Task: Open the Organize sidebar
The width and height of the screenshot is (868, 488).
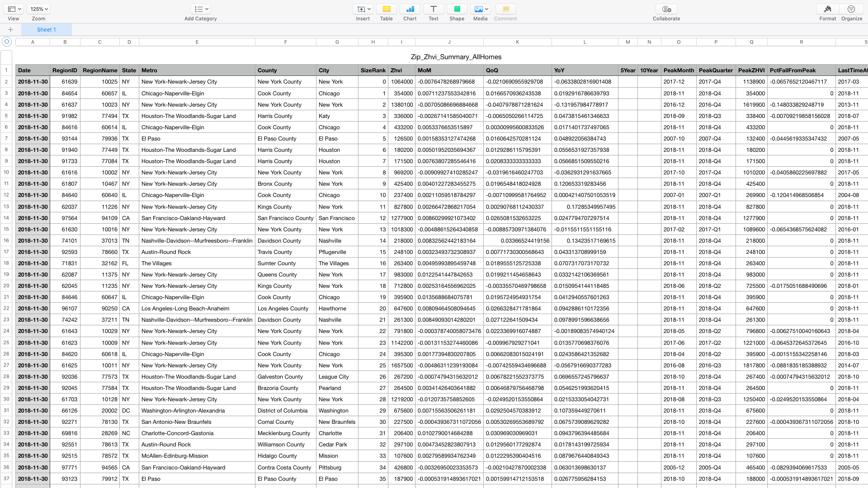Action: click(851, 9)
